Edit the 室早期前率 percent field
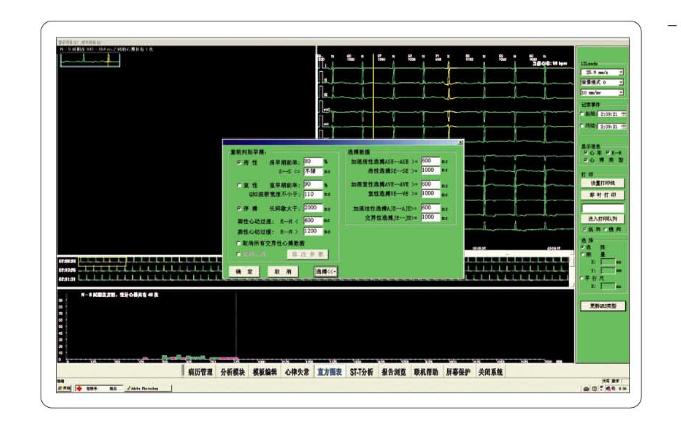The height and width of the screenshot is (439, 681). [x=313, y=185]
